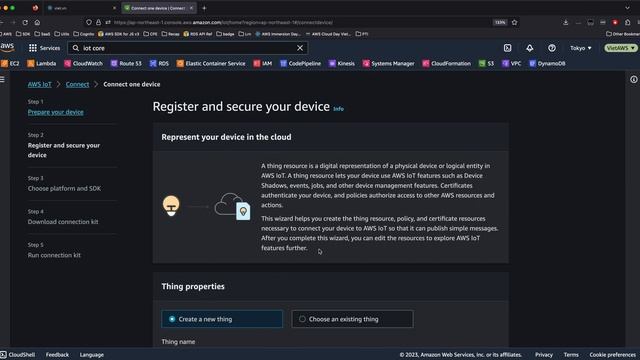Screen dimensions: 640x360
Task: Open the Language selector in the footer
Action: 91,355
